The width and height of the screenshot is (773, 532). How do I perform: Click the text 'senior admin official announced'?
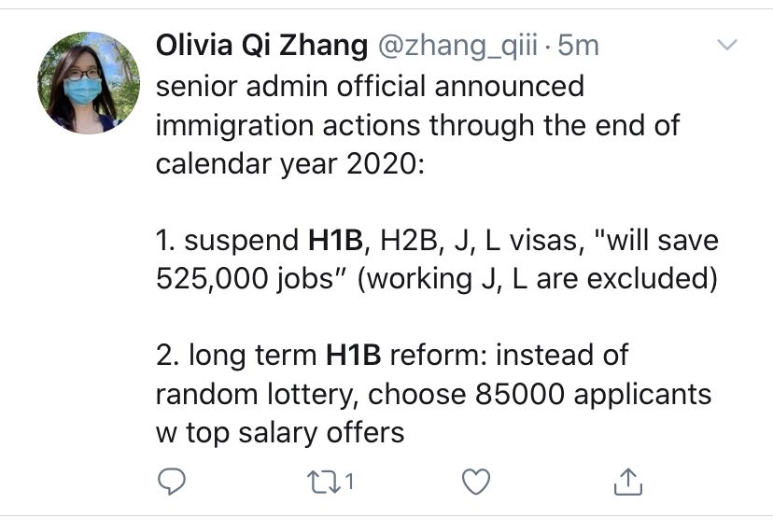click(x=371, y=86)
